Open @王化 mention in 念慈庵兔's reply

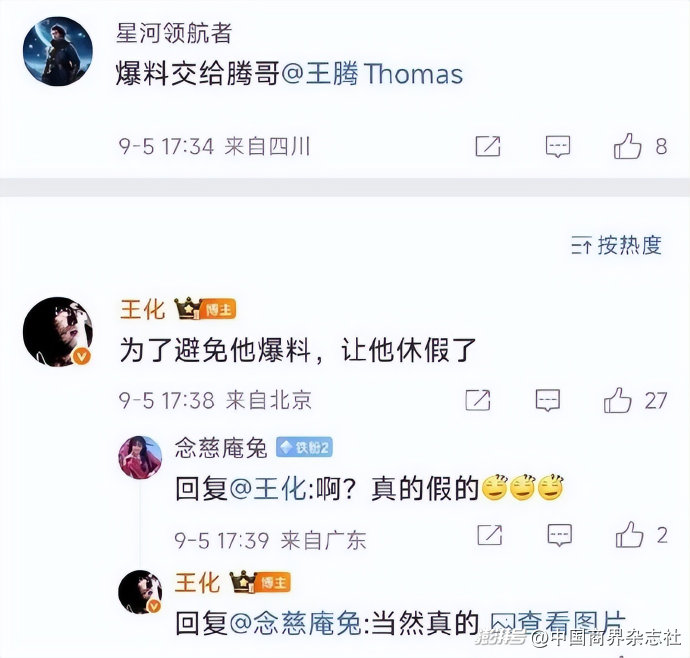[x=268, y=489]
